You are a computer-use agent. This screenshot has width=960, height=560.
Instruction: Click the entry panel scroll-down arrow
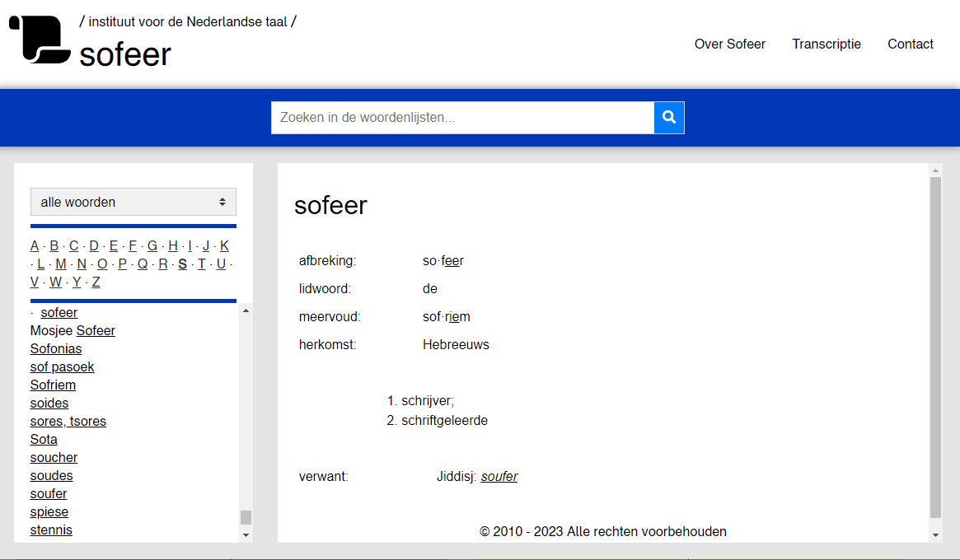pyautogui.click(x=935, y=535)
